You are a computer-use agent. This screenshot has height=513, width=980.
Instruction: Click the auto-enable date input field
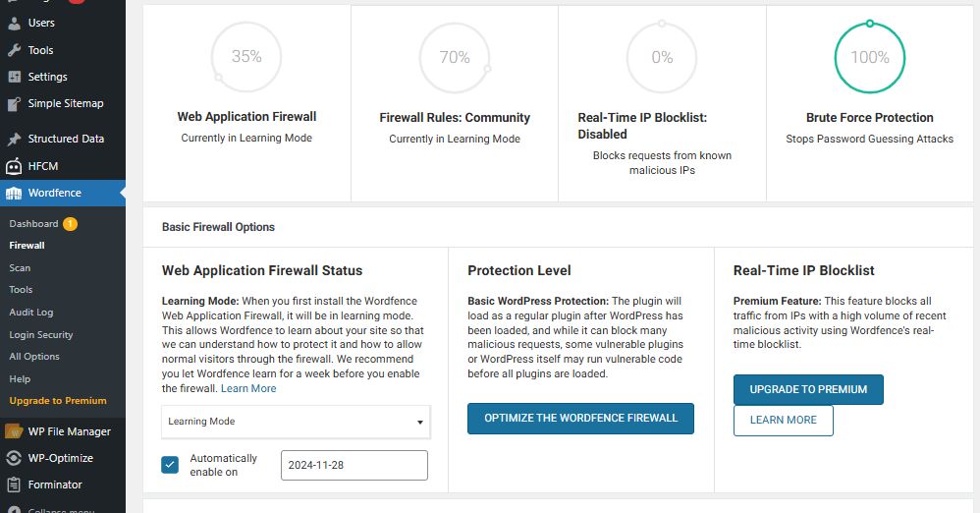pyautogui.click(x=354, y=466)
